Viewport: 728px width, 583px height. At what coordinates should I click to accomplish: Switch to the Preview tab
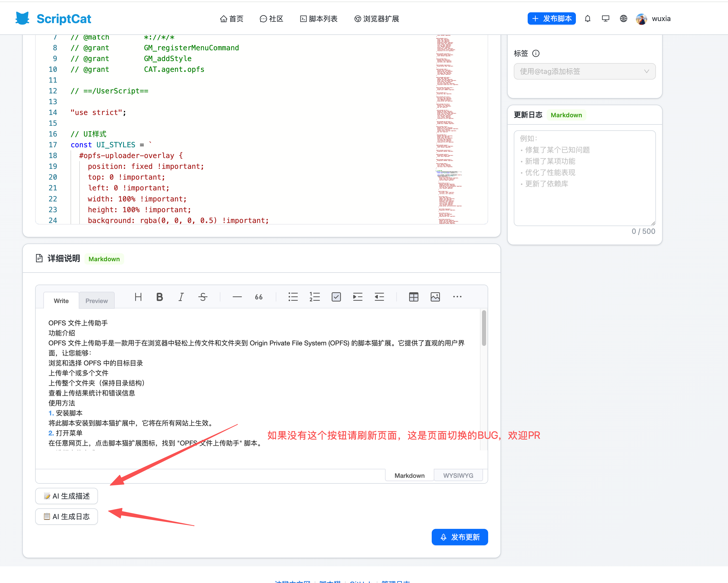pyautogui.click(x=96, y=301)
